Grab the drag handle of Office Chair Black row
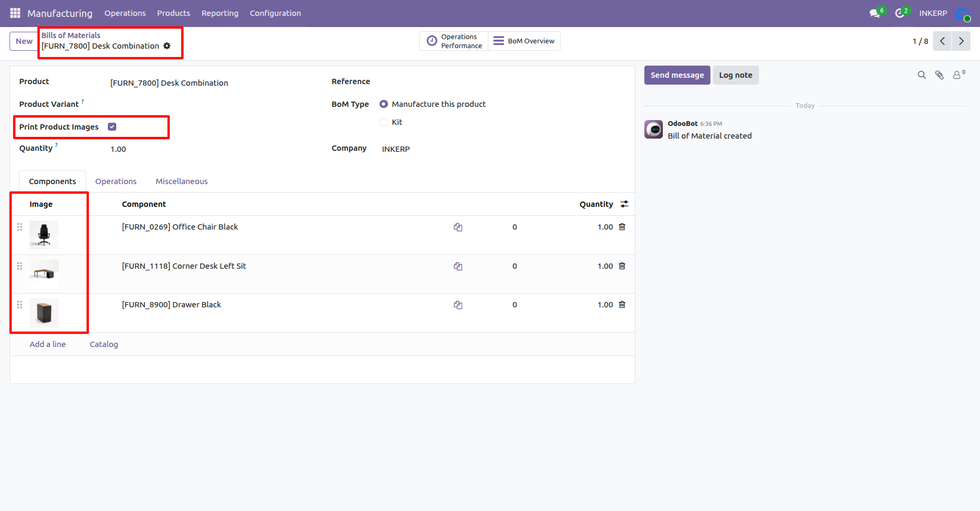Viewport: 980px width, 511px height. (x=20, y=227)
